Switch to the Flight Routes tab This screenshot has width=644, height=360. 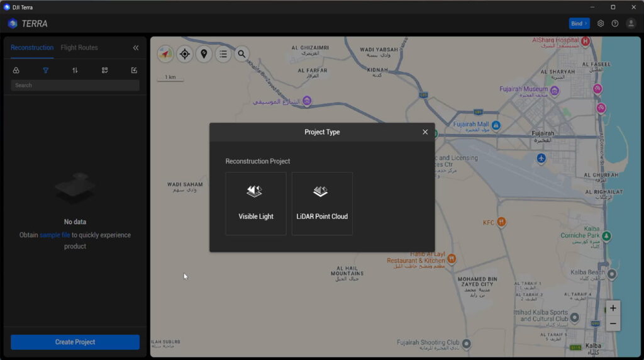coord(79,48)
